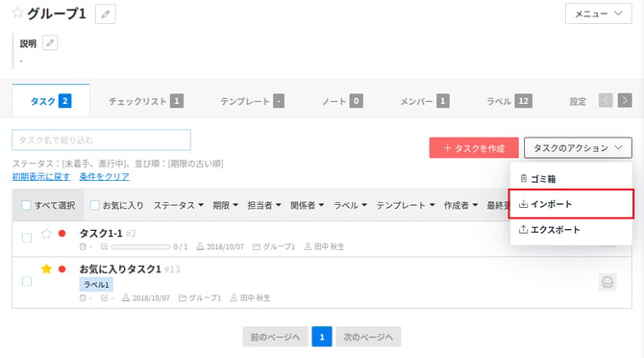Open the ノート tab

click(342, 101)
